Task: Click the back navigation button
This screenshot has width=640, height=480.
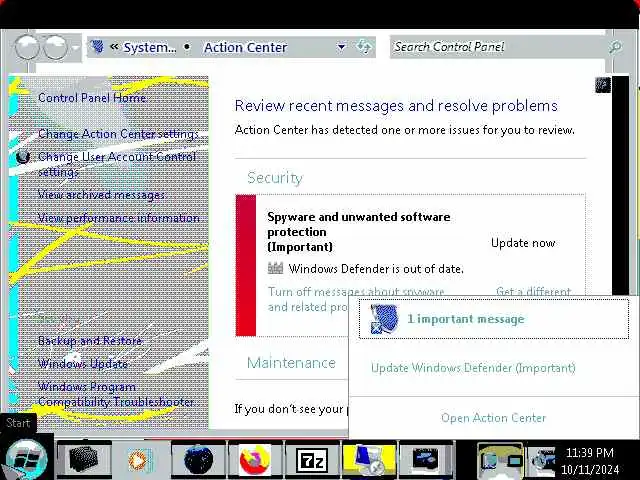Action: (x=27, y=47)
